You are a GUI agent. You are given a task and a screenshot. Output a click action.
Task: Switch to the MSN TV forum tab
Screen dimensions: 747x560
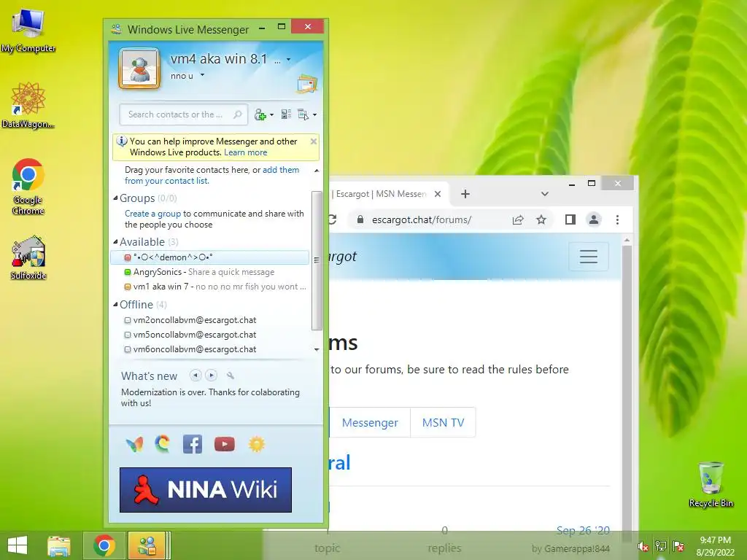click(443, 422)
